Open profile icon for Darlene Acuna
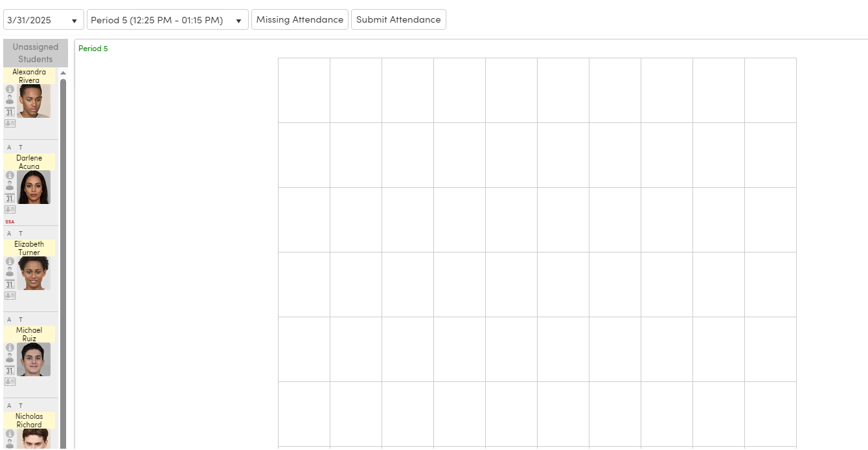Image resolution: width=868 pixels, height=450 pixels. click(x=10, y=186)
